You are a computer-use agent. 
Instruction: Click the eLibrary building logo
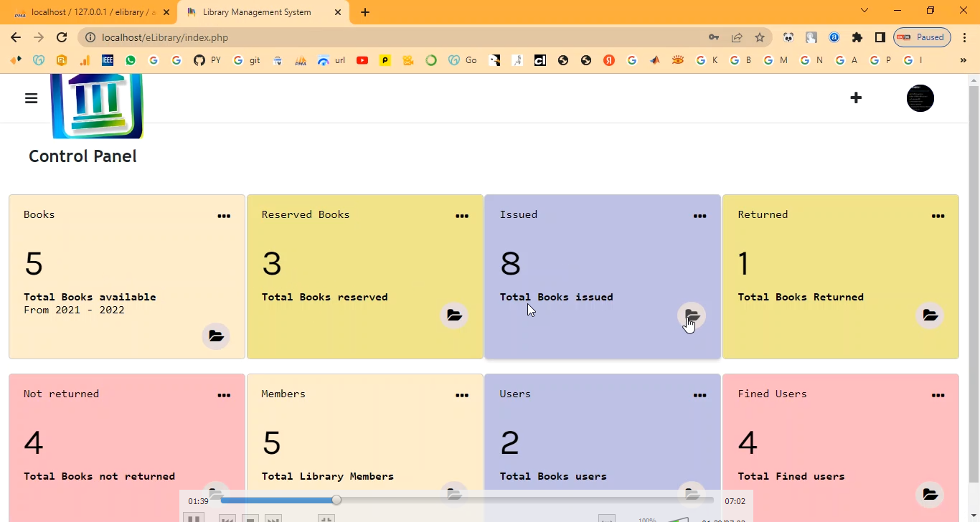[97, 105]
